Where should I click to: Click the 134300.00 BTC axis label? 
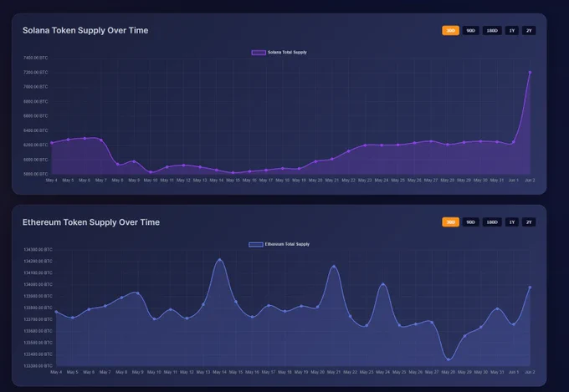coord(38,249)
